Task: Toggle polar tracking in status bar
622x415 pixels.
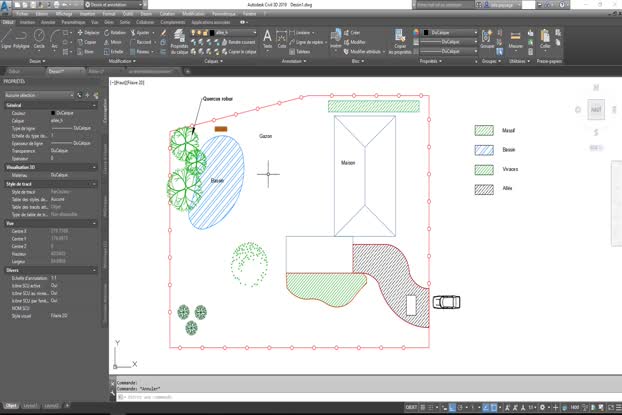Action: point(460,407)
